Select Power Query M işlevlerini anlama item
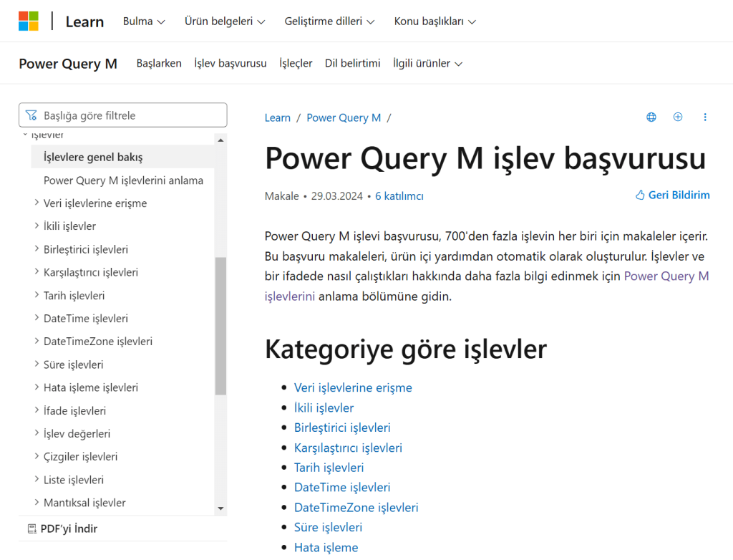733x560 pixels. (x=123, y=180)
